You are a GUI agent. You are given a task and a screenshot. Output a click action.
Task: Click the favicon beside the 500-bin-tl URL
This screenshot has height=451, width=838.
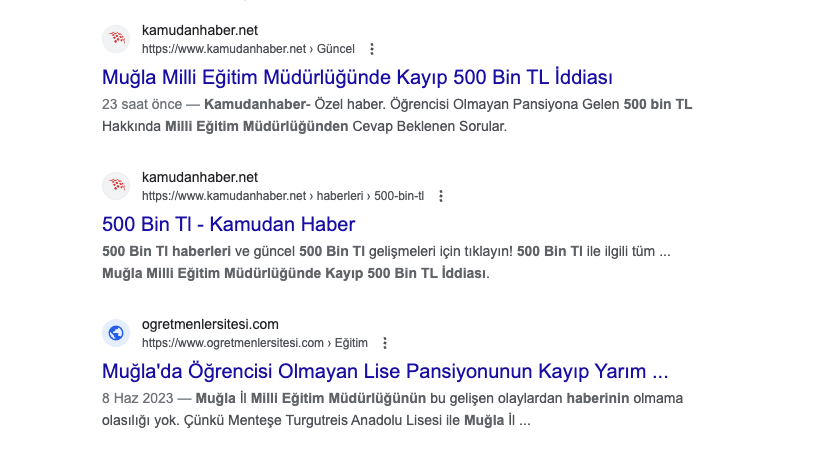117,186
